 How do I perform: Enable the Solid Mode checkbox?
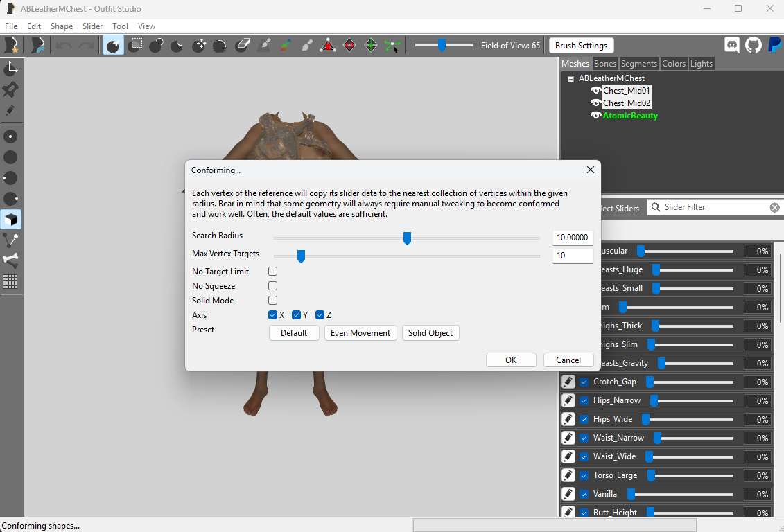[272, 300]
